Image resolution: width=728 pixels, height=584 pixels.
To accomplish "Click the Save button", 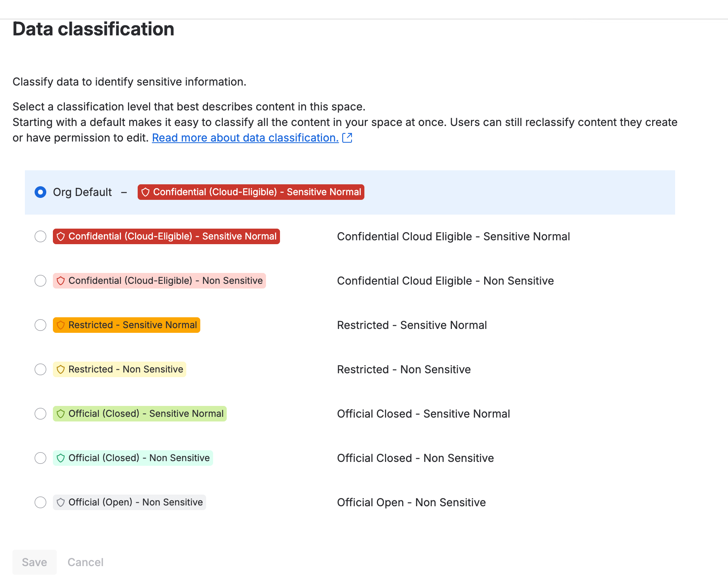I will coord(35,562).
